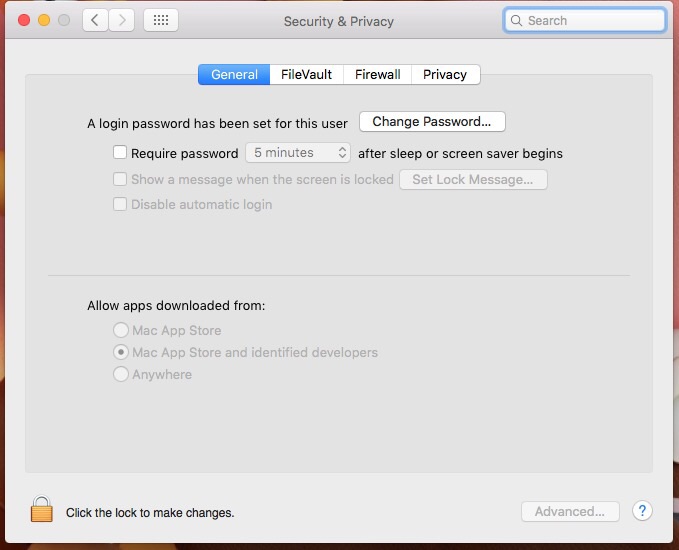Image resolution: width=679 pixels, height=550 pixels.
Task: Select Mac App Store and identified developers
Action: [x=121, y=352]
